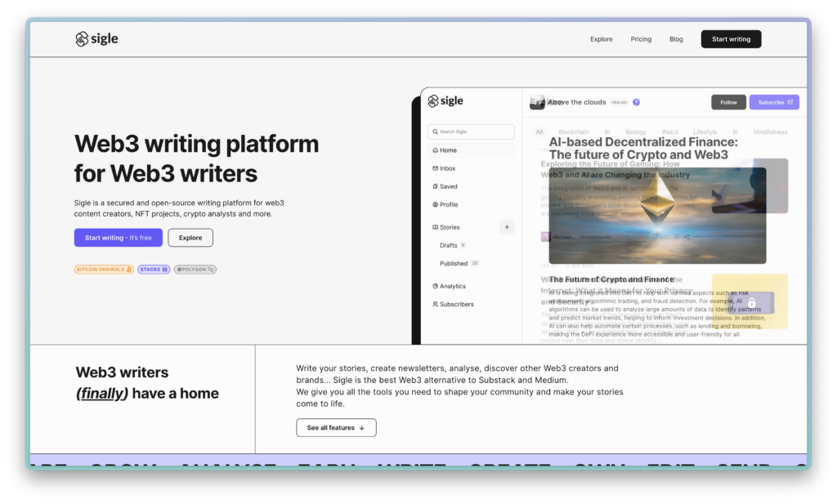Click the gray Follow button
This screenshot has width=837, height=504.
tap(728, 102)
